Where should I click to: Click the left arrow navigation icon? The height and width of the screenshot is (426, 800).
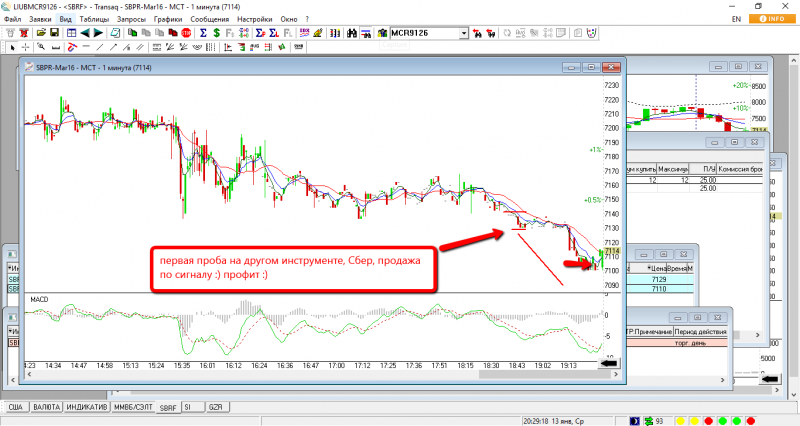[x=85, y=33]
